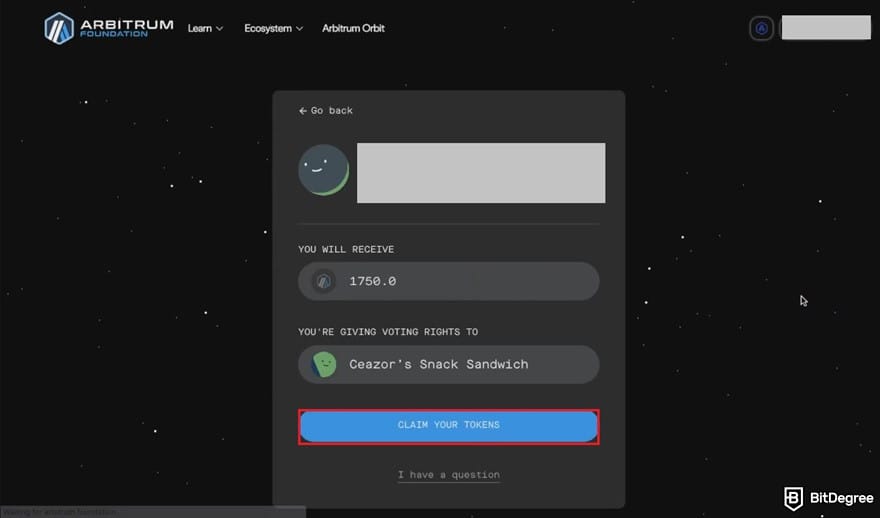Open the Ecosystem menu
880x518 pixels.
[x=267, y=28]
